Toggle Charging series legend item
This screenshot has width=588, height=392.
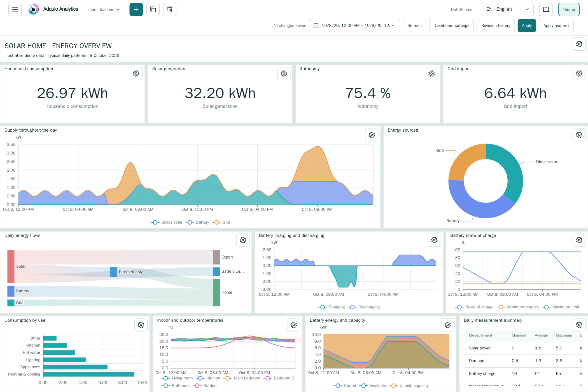(x=332, y=307)
